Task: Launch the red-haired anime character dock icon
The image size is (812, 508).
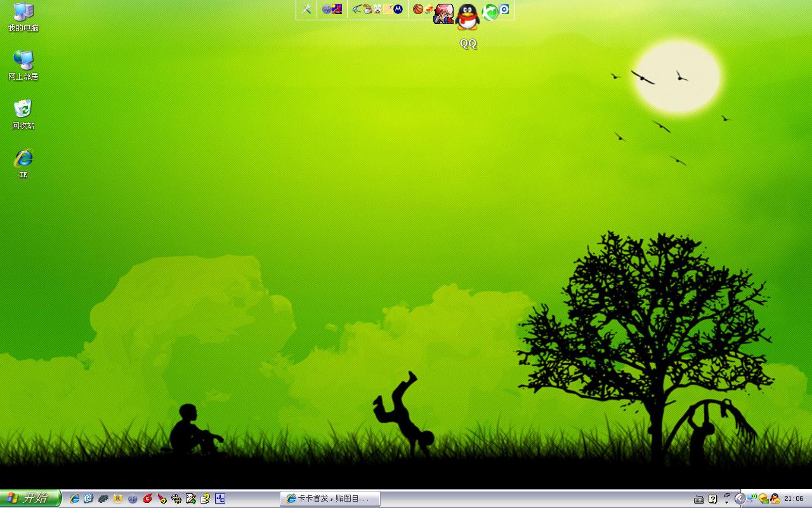Action: click(x=443, y=13)
